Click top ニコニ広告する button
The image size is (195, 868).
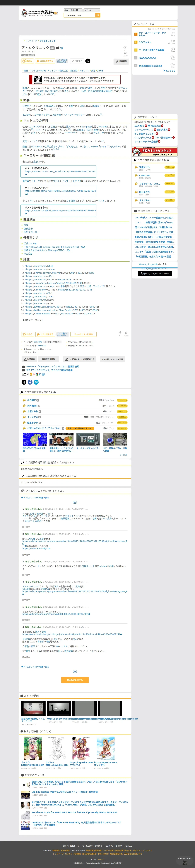45,61
